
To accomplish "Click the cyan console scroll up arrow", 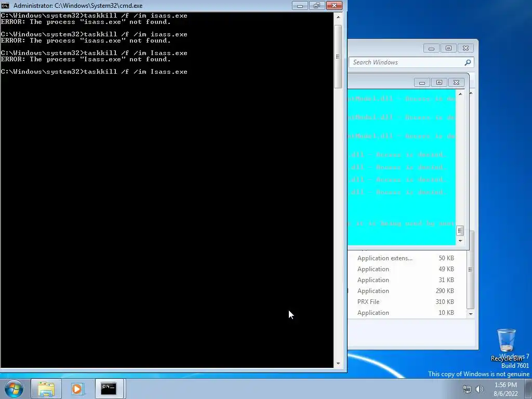I will click(x=460, y=94).
